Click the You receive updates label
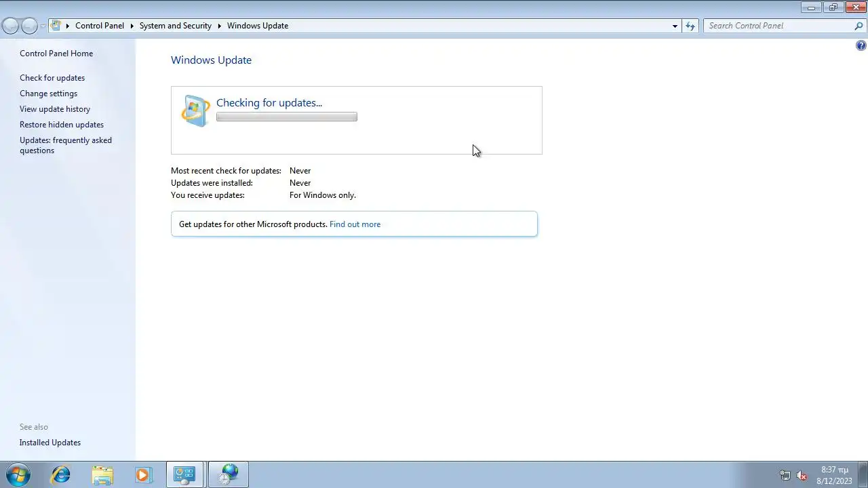 point(208,195)
